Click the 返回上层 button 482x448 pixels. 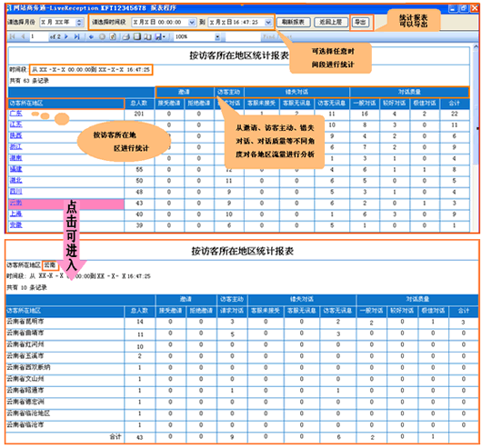pyautogui.click(x=331, y=22)
